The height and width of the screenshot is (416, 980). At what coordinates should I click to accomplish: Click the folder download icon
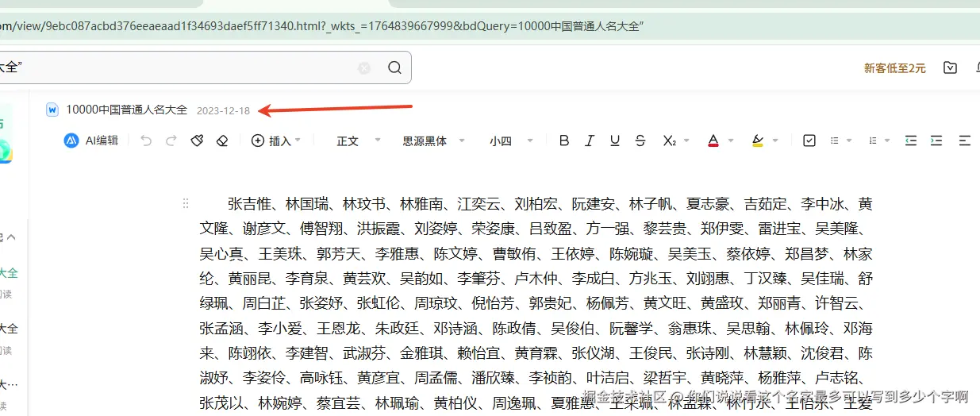coord(950,68)
